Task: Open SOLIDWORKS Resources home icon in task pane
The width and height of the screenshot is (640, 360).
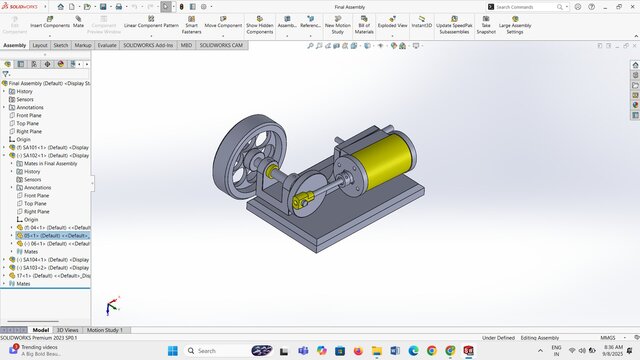Action: pos(635,65)
